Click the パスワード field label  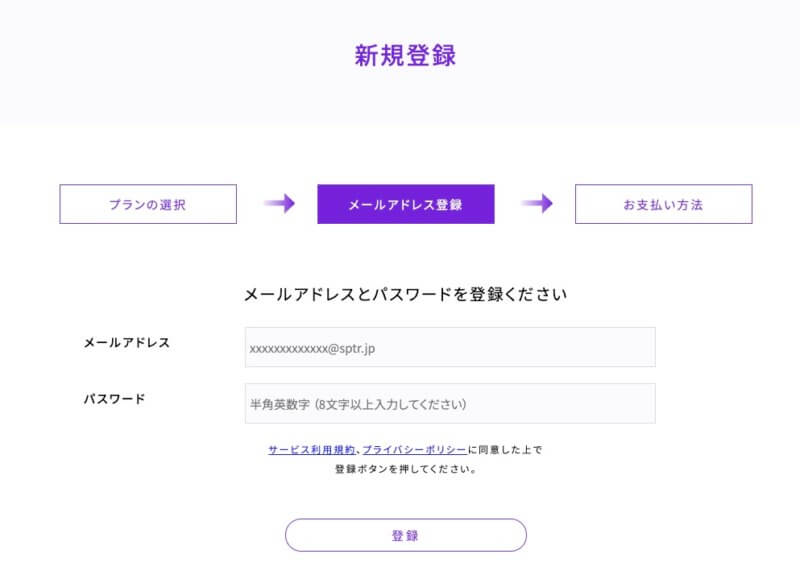tap(114, 398)
